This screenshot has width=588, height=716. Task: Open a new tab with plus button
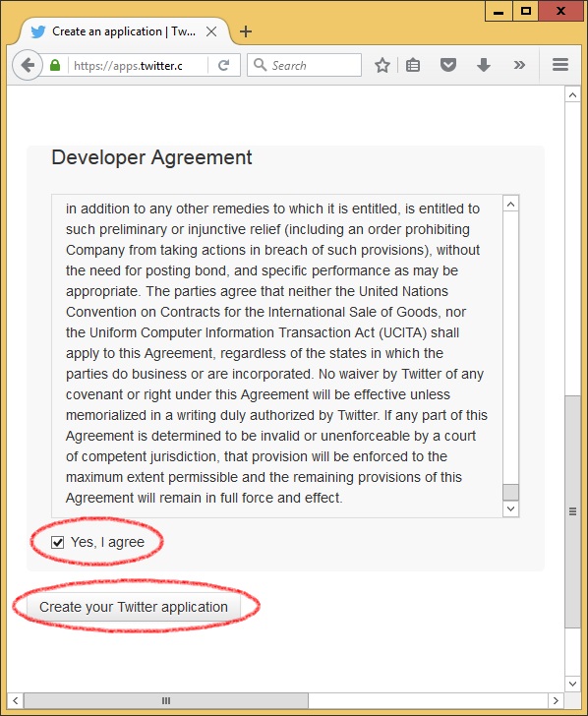click(246, 31)
